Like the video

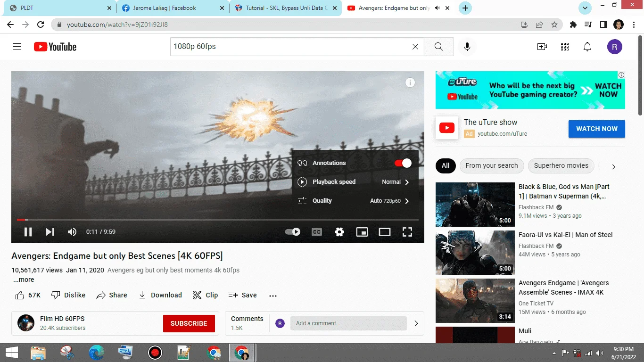click(x=28, y=295)
